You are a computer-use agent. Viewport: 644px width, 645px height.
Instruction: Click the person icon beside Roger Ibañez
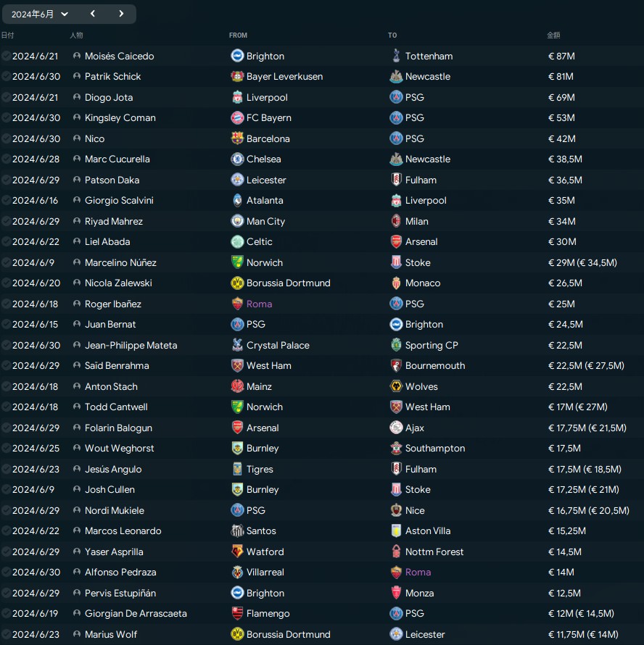coord(77,304)
